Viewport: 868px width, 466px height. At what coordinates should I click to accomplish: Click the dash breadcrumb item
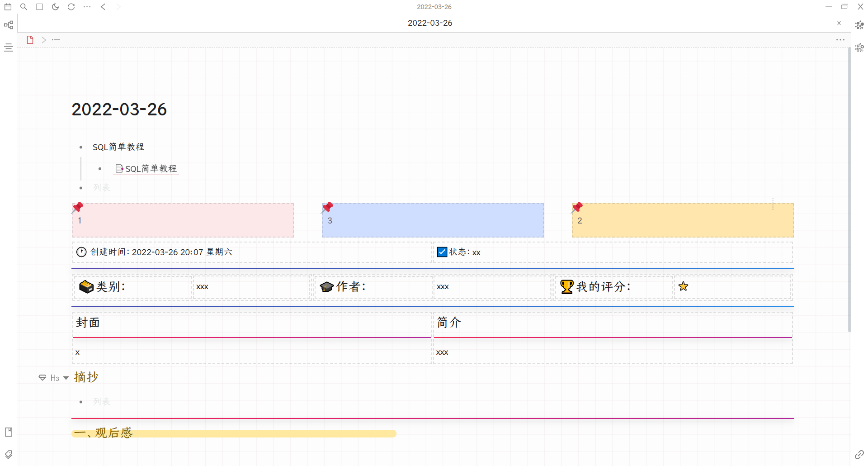pos(56,40)
